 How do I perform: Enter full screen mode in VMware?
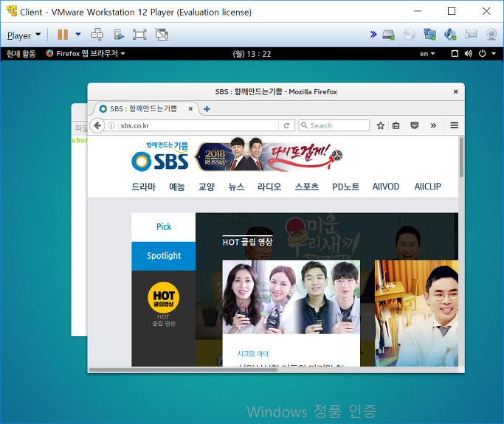coord(139,35)
